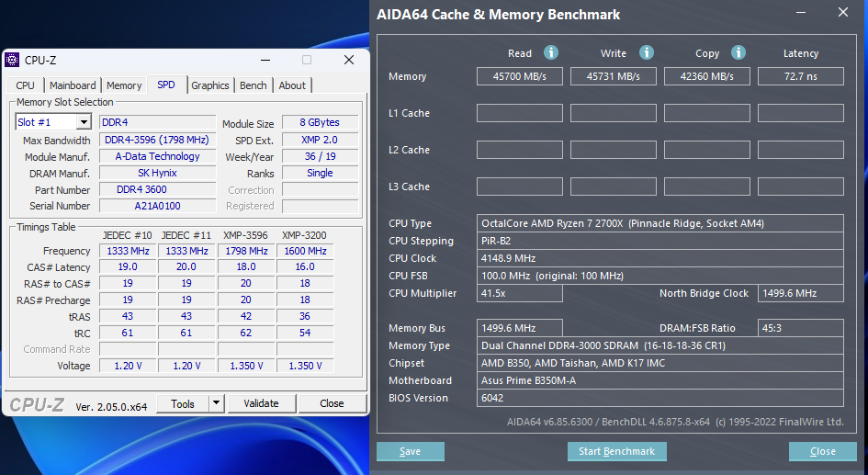Open the Memory tab in CPU-Z

(124, 85)
